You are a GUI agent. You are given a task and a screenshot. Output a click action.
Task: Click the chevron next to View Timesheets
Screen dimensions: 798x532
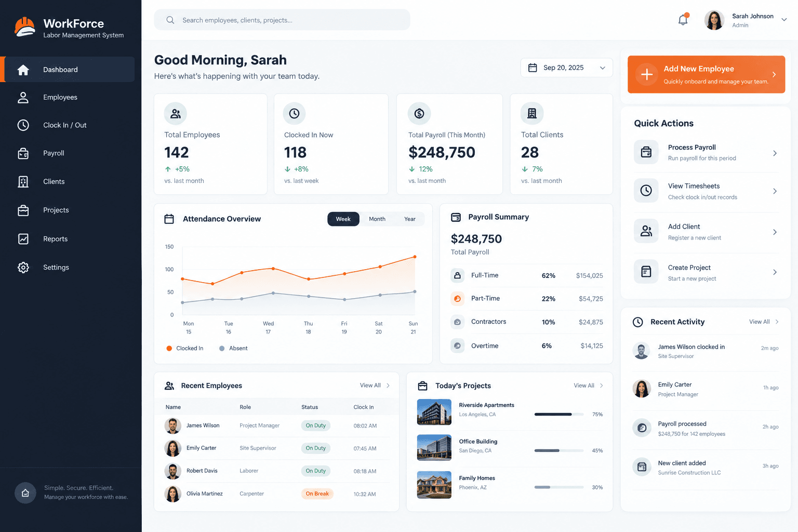click(775, 191)
